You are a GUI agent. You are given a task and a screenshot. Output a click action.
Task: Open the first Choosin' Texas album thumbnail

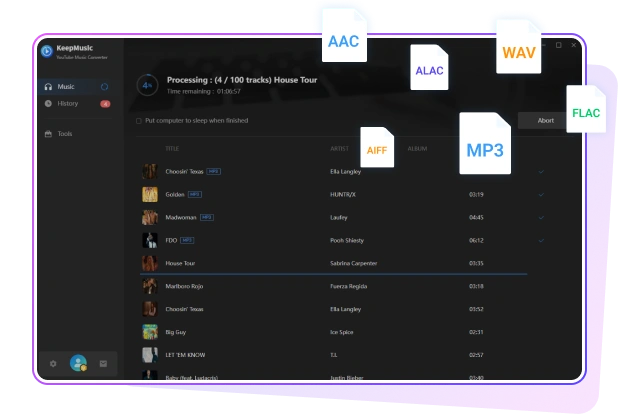point(150,172)
